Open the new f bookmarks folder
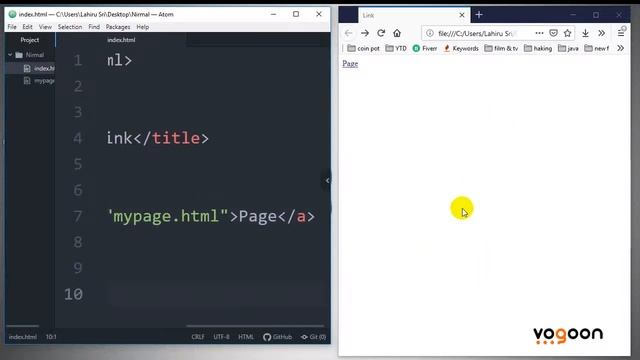The image size is (640, 360). click(597, 48)
